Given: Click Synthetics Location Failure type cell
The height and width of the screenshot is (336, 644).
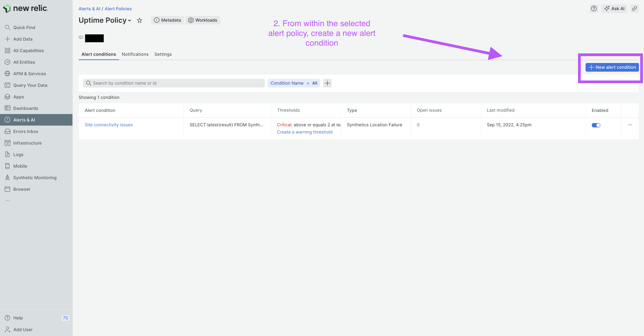Looking at the screenshot, I should [374, 125].
